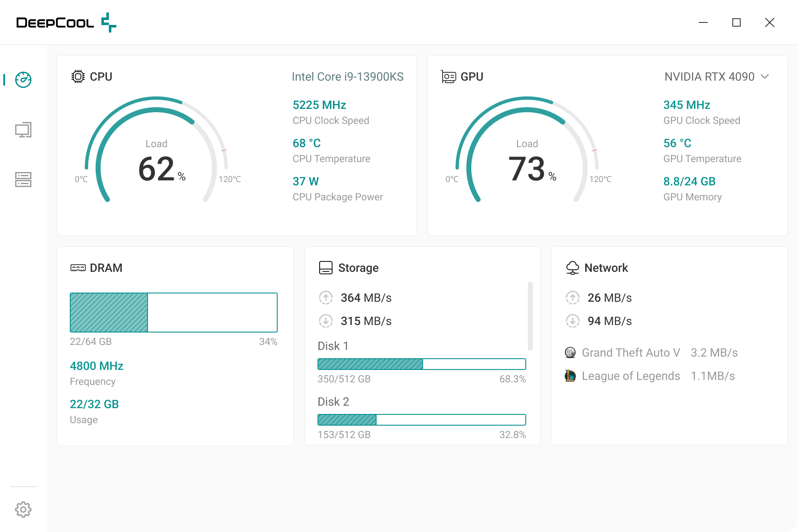This screenshot has height=532, width=798.
Task: Click the Network cloud icon
Action: pos(572,268)
